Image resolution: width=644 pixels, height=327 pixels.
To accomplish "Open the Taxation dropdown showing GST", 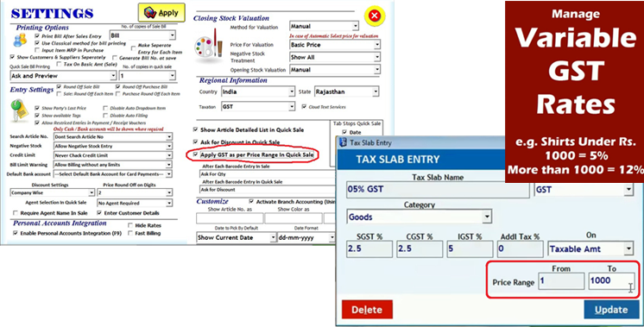I will (258, 107).
